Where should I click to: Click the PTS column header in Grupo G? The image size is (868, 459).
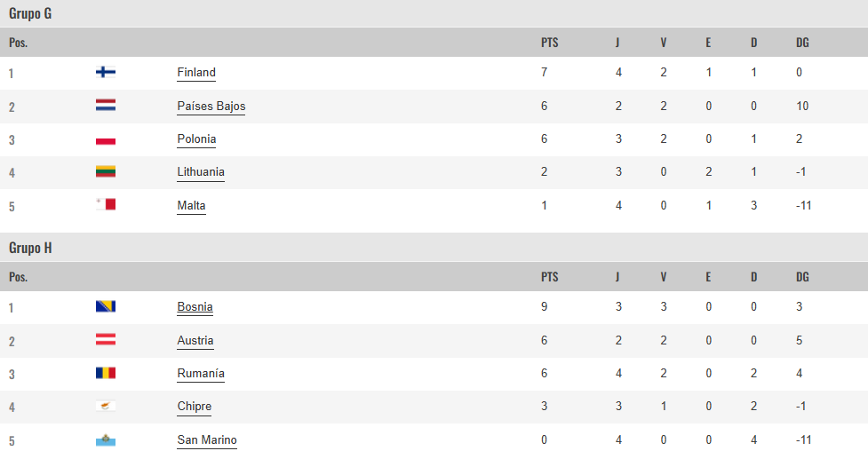(x=550, y=43)
